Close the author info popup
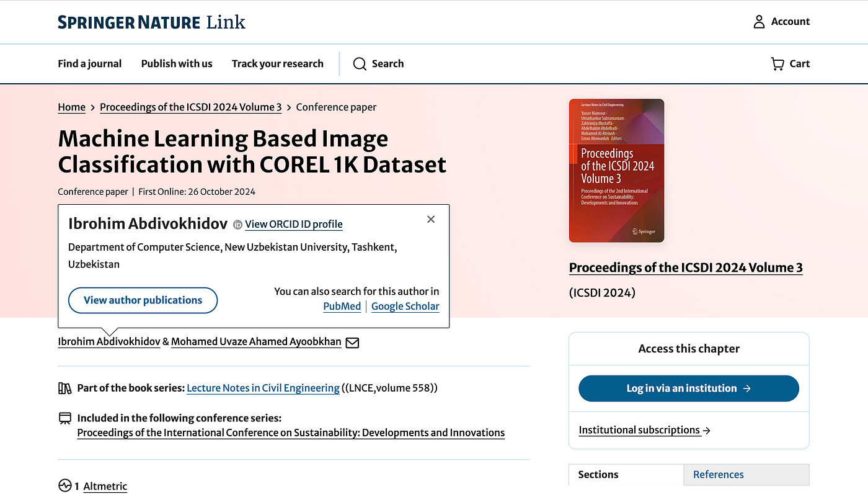The width and height of the screenshot is (868, 494). point(431,219)
